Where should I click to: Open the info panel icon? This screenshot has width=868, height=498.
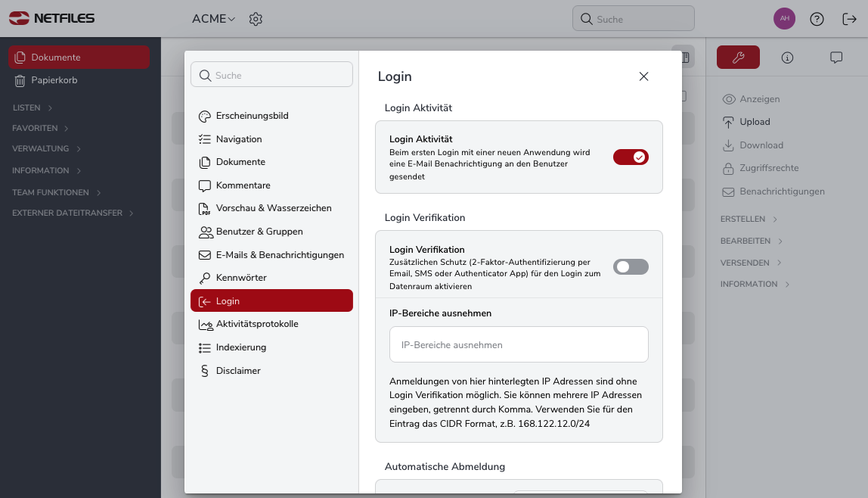[787, 58]
